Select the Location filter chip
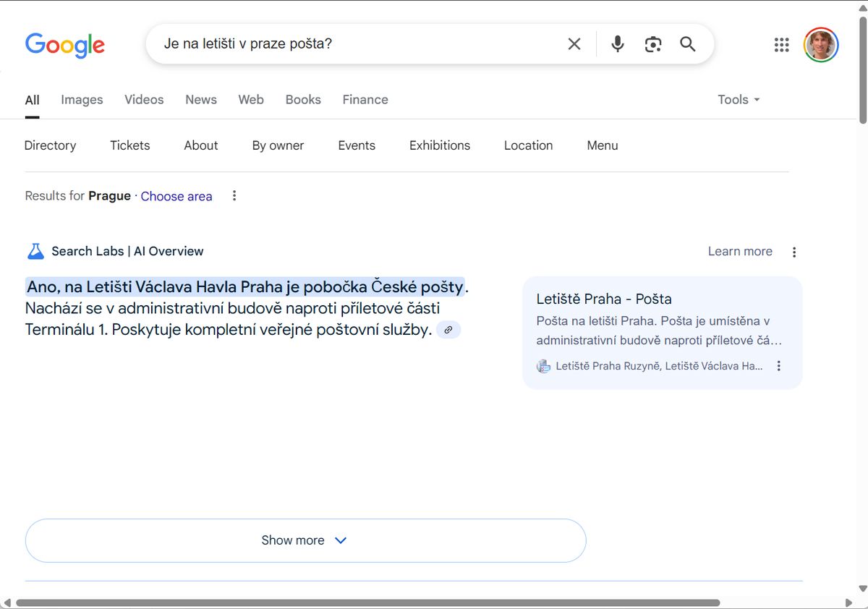Viewport: 868px width, 609px height. tap(529, 145)
